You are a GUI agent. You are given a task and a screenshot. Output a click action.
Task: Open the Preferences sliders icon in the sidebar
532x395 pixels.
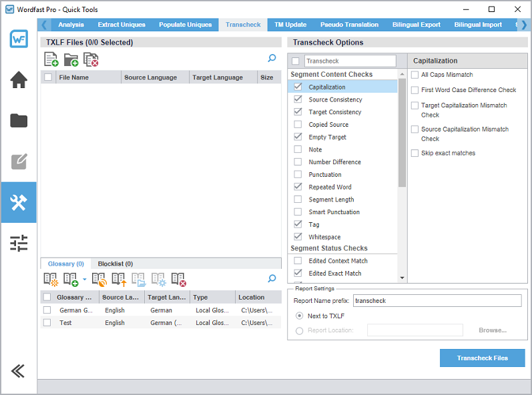tap(19, 243)
